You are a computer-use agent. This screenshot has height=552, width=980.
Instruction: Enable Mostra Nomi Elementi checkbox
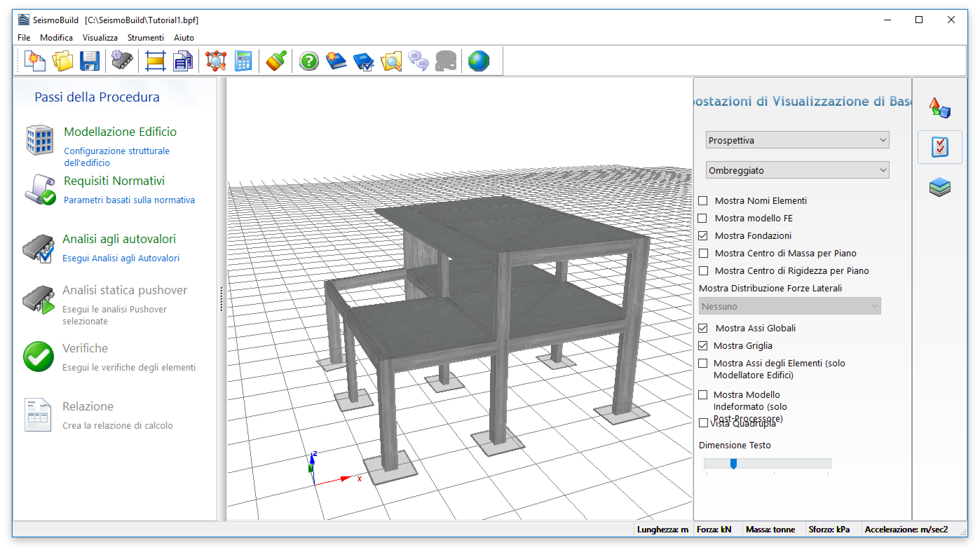tap(703, 201)
